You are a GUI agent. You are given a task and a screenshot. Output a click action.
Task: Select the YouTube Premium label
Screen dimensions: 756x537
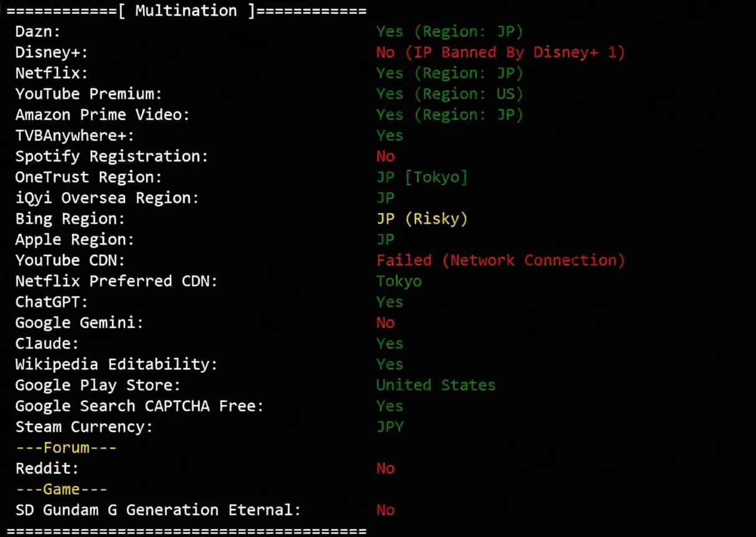89,94
